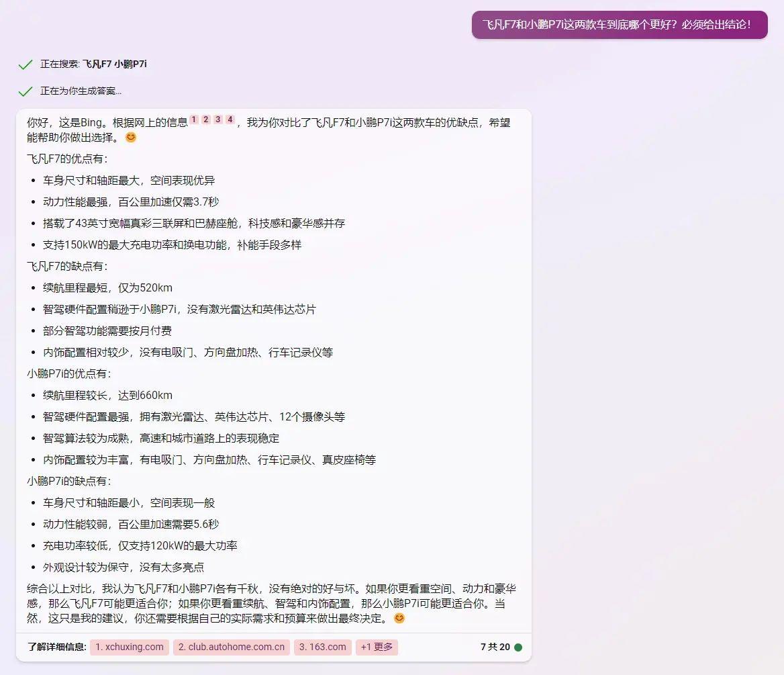Click the smiley emoji after 能帮助你做出选择
The image size is (784, 675).
point(131,137)
